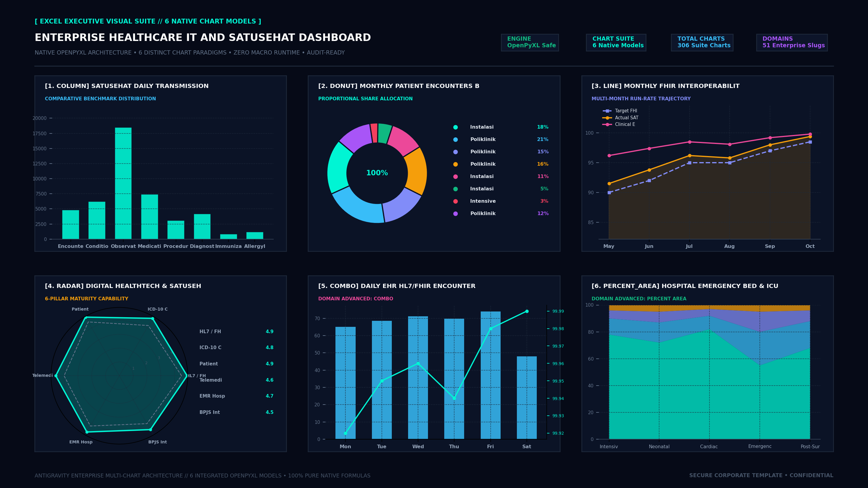The height and width of the screenshot is (488, 868).
Task: Select the red legend dot beside Intensive
Action: coord(456,202)
